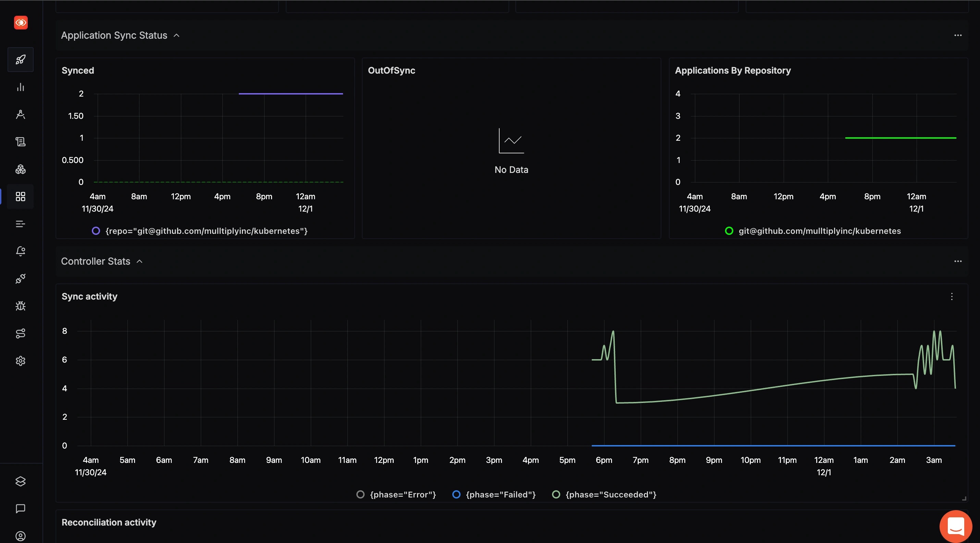Collapse the Application Sync Status section
This screenshot has height=543, width=980.
click(x=176, y=35)
